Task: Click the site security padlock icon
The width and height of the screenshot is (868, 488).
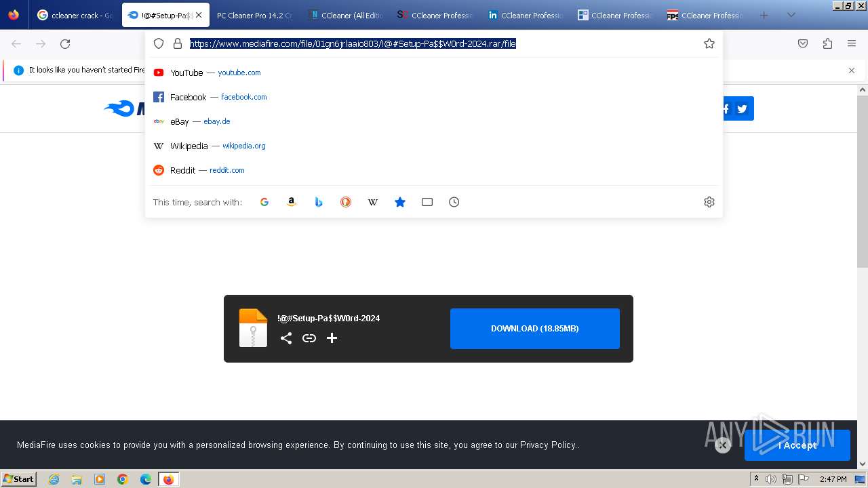Action: click(x=178, y=43)
